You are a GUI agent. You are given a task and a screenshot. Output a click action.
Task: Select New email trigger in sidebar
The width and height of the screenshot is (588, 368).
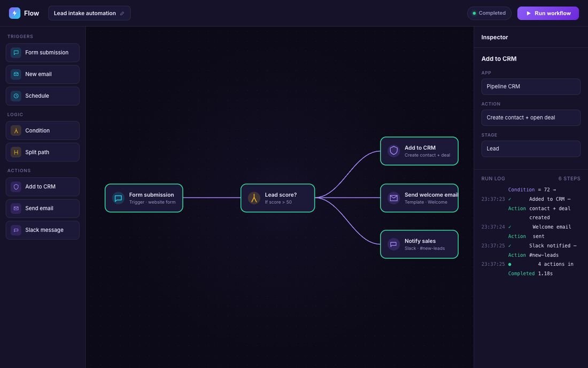[43, 74]
